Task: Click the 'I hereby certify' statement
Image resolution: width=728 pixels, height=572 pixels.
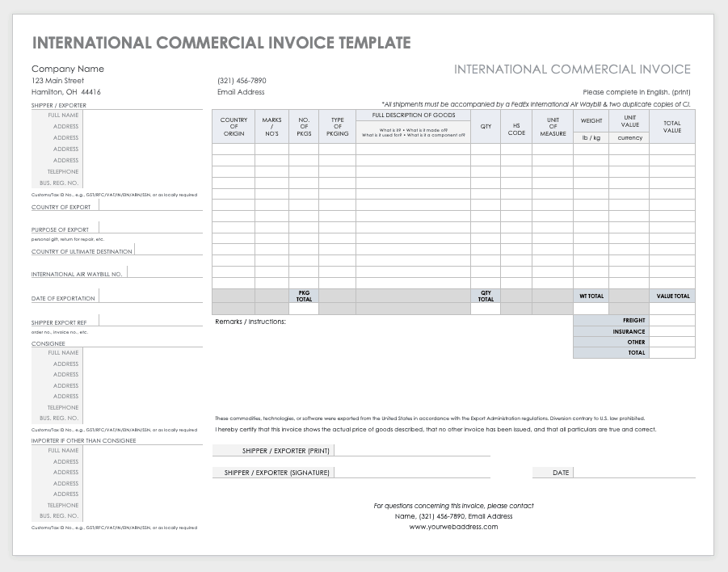Action: pos(436,430)
